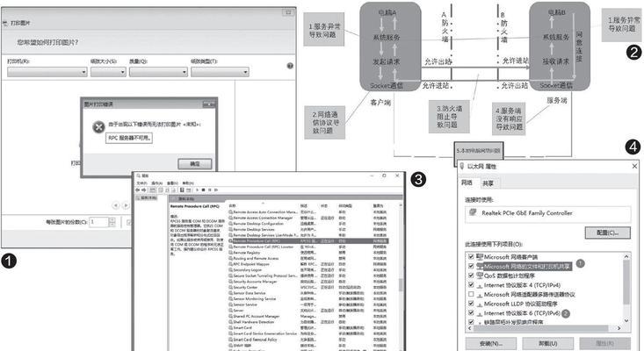Click the Microsoft network client item icon
This screenshot has height=351, width=644.
pos(480,257)
